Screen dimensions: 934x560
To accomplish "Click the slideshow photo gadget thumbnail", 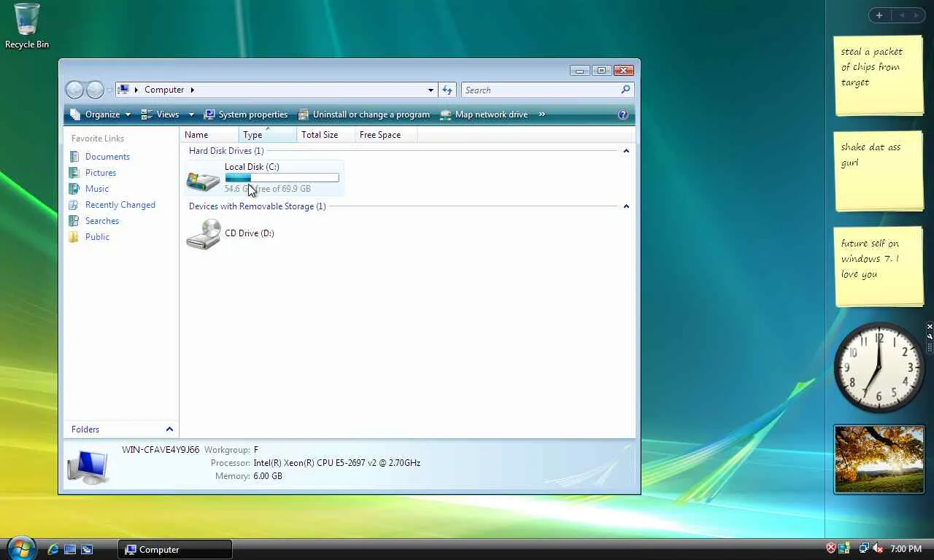I will click(879, 459).
